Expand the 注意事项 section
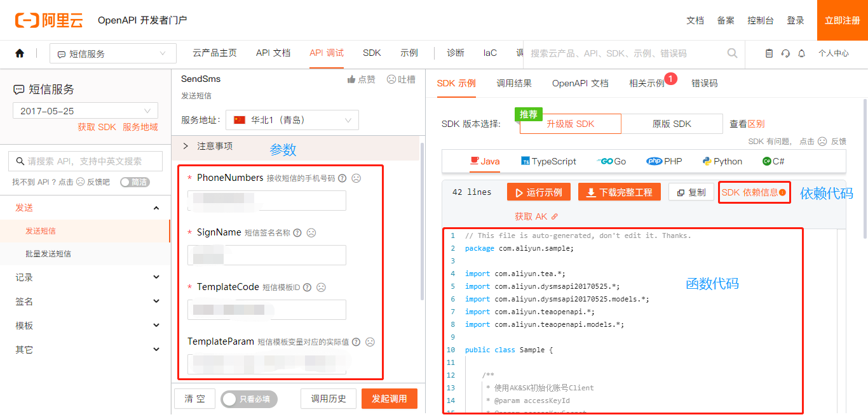Image resolution: width=868 pixels, height=417 pixels. (x=295, y=146)
